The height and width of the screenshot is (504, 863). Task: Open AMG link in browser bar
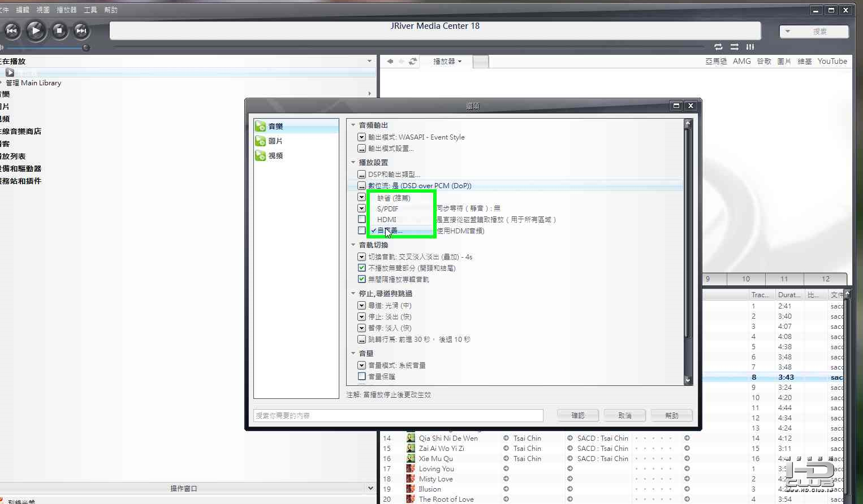(x=741, y=61)
